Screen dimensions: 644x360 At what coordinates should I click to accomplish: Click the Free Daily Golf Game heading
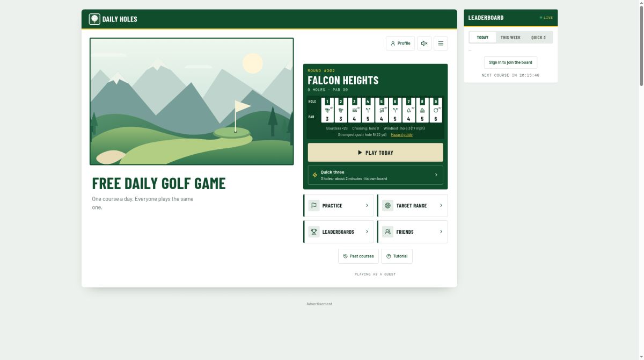pyautogui.click(x=159, y=183)
